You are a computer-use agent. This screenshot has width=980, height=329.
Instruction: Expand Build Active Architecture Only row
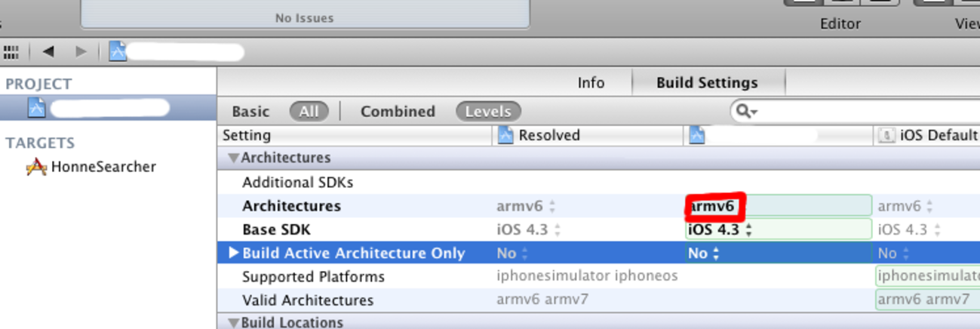pos(234,253)
